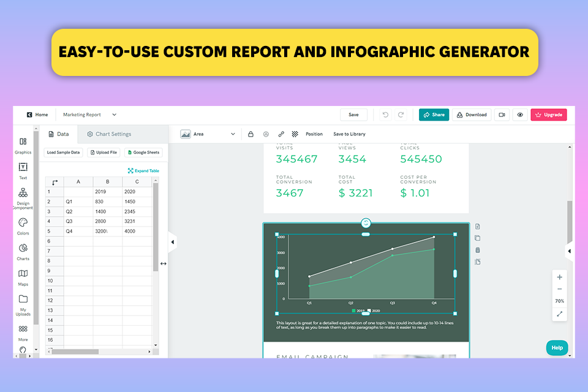Toggle preview with the eye icon
The height and width of the screenshot is (392, 588).
click(x=520, y=115)
